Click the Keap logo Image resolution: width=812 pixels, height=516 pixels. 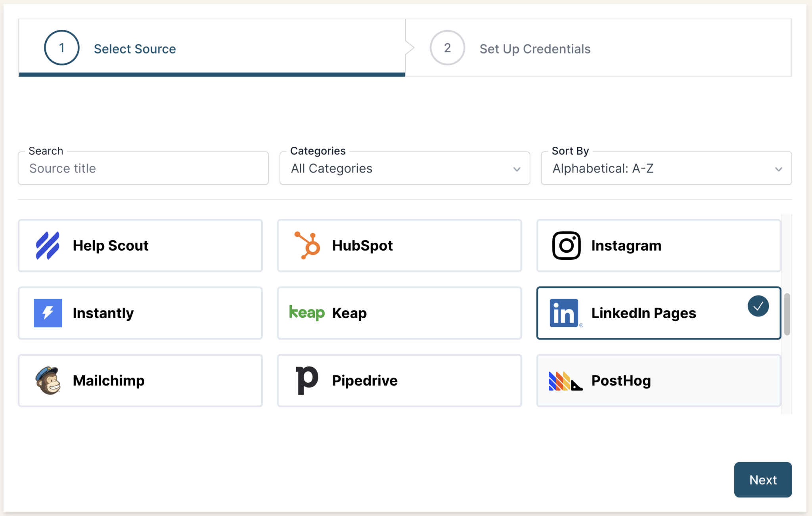[x=306, y=313]
